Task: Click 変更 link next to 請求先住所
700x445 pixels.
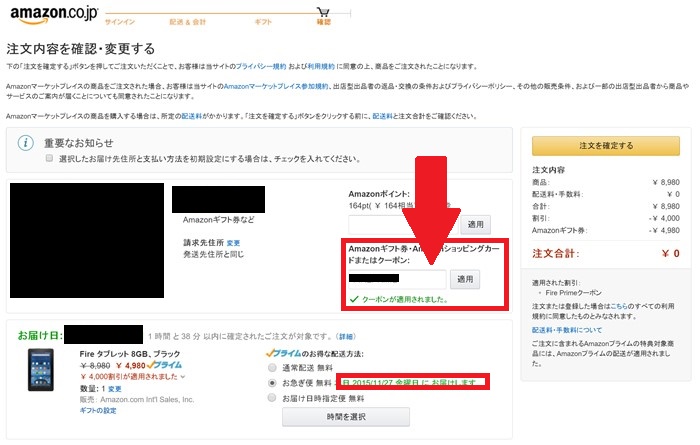Action: click(x=233, y=243)
